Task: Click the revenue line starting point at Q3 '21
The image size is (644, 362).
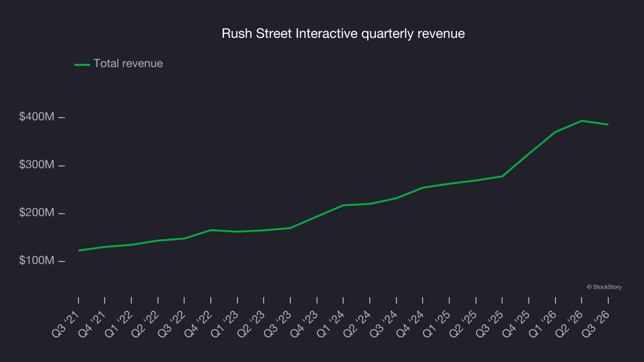Action: (x=78, y=250)
